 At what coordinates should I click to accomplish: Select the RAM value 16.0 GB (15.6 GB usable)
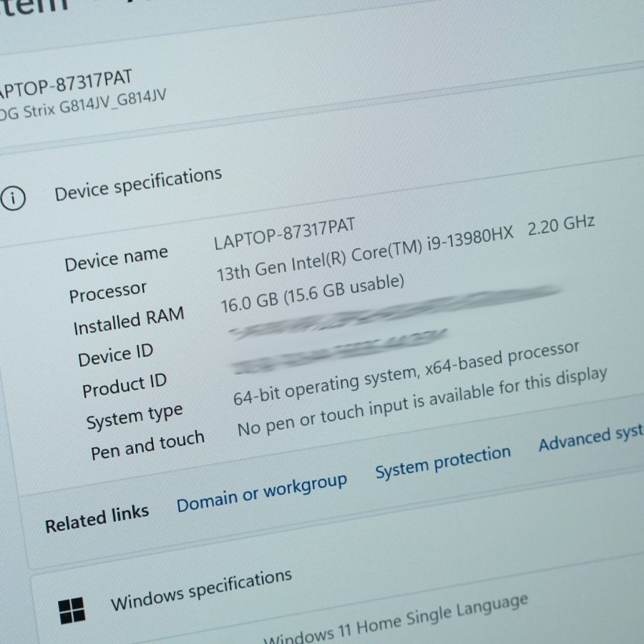pyautogui.click(x=313, y=293)
